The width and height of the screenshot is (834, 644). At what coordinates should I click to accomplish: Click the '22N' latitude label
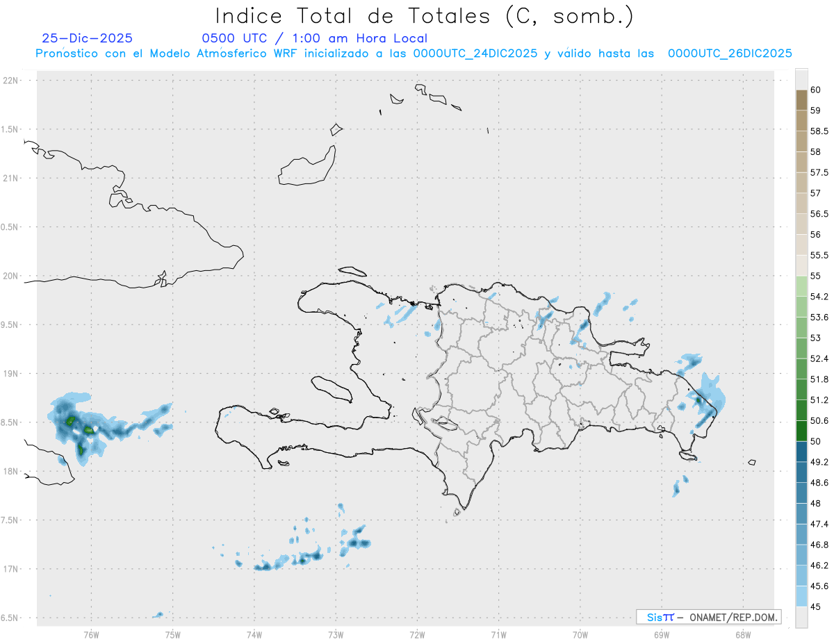[12, 81]
